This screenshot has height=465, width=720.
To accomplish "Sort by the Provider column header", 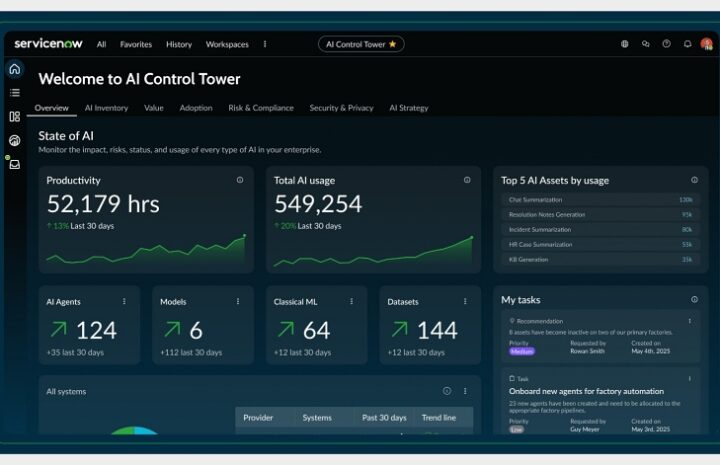I will pos(258,418).
